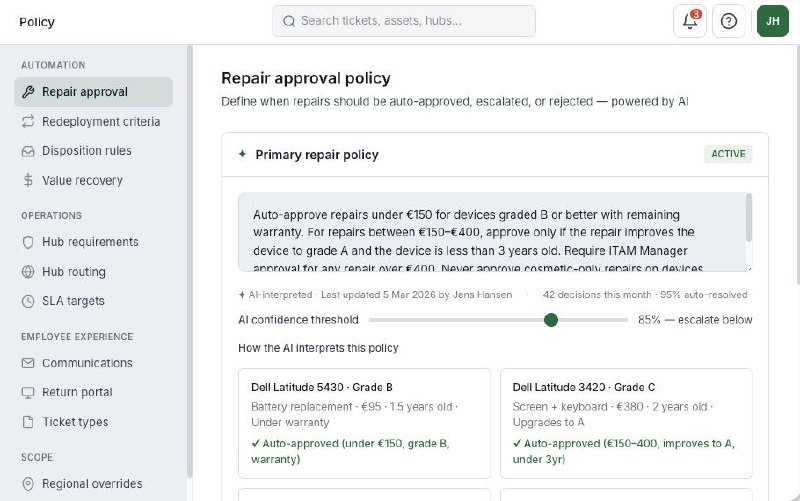Click the AI confidence threshold slider handle
Screen dimensions: 800x501
point(551,320)
